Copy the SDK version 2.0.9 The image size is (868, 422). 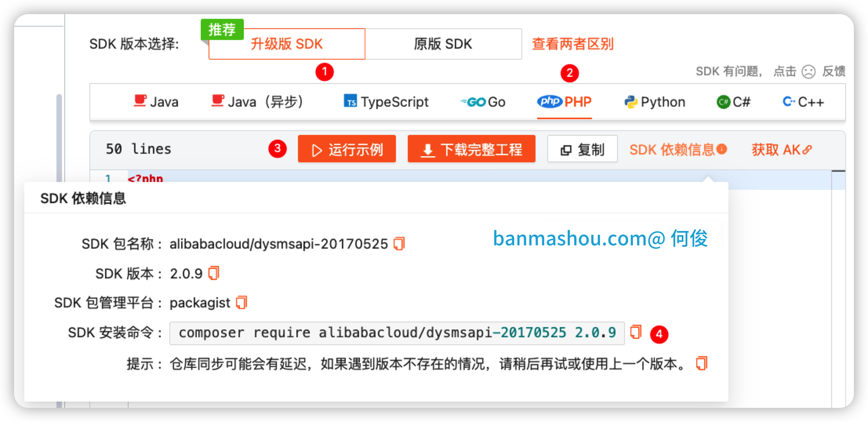pos(214,273)
